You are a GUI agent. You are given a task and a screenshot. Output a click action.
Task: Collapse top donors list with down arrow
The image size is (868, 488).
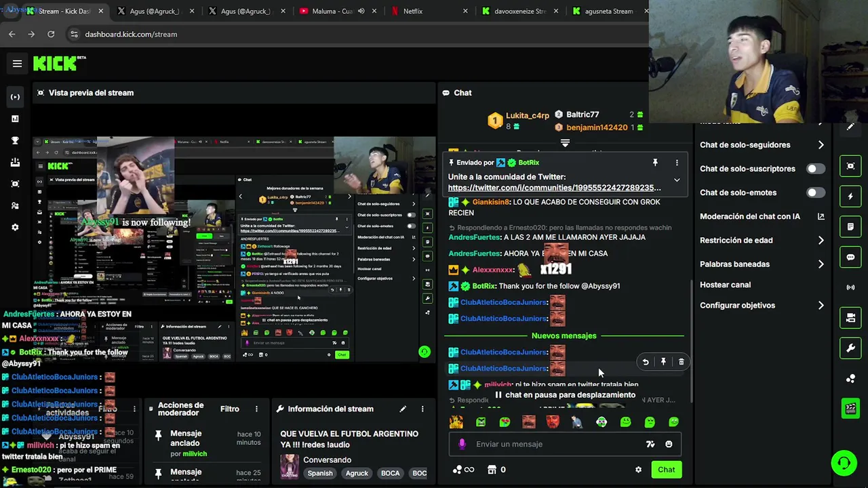coord(565,143)
